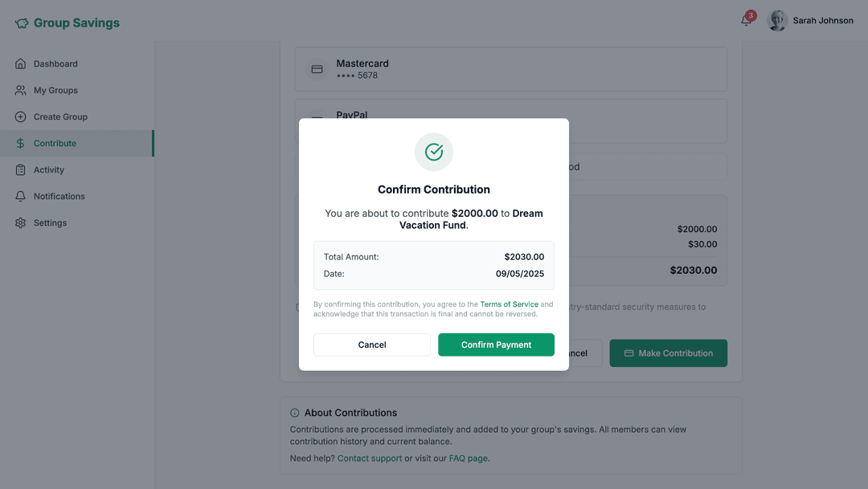Select the My Groups people icon
This screenshot has height=489, width=868.
19,90
